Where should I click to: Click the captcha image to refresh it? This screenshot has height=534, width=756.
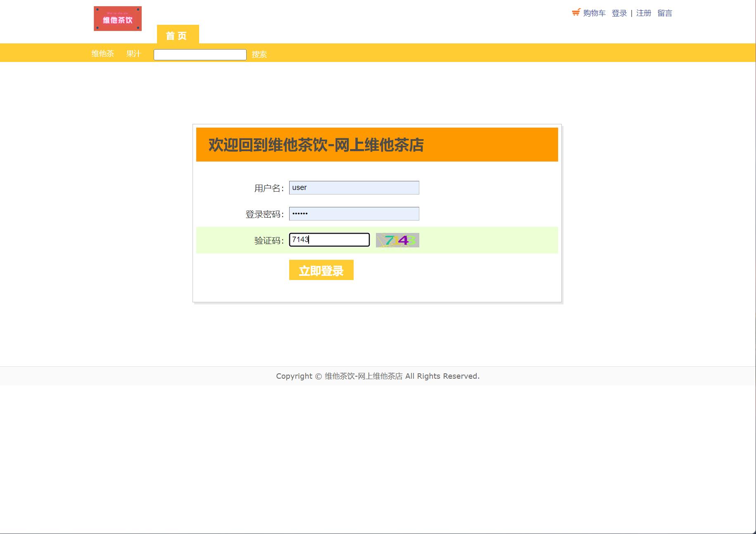pos(397,240)
